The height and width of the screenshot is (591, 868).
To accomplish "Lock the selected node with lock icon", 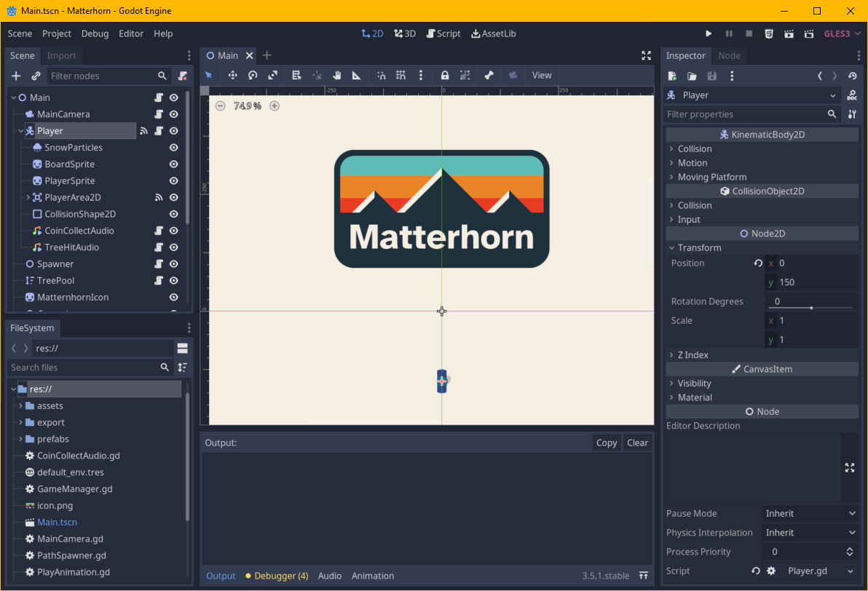I will point(444,75).
